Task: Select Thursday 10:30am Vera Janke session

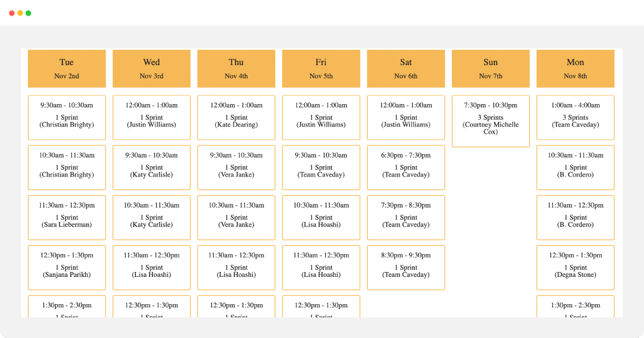Action: pyautogui.click(x=236, y=217)
